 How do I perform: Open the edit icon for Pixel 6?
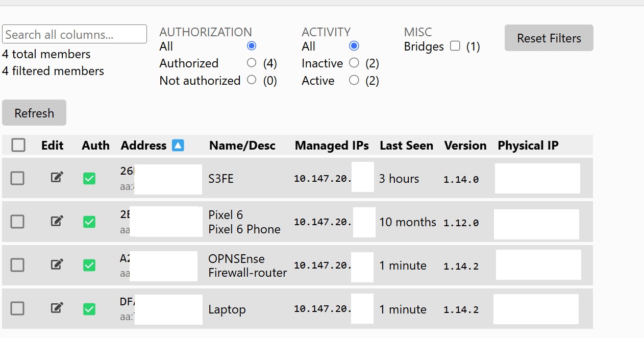coord(57,221)
